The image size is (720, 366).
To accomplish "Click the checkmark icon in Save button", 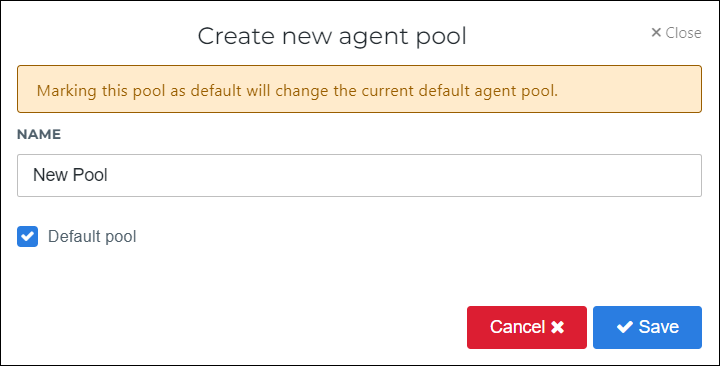I will pyautogui.click(x=624, y=327).
